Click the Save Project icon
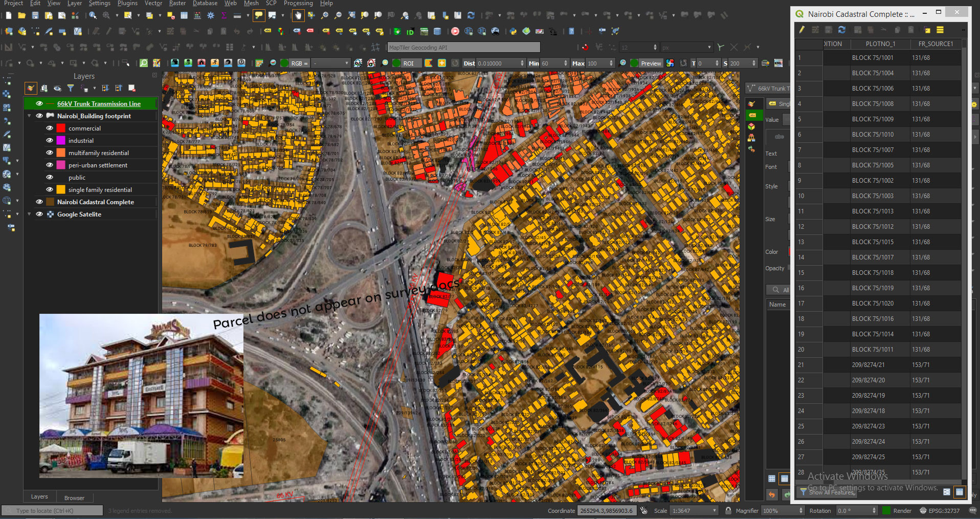The height and width of the screenshot is (519, 980). (x=35, y=15)
